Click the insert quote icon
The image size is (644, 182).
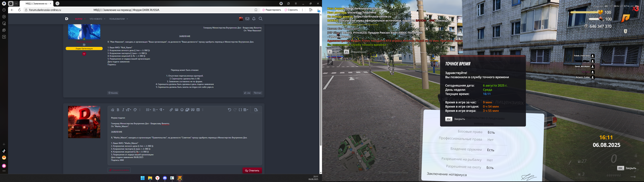193,110
